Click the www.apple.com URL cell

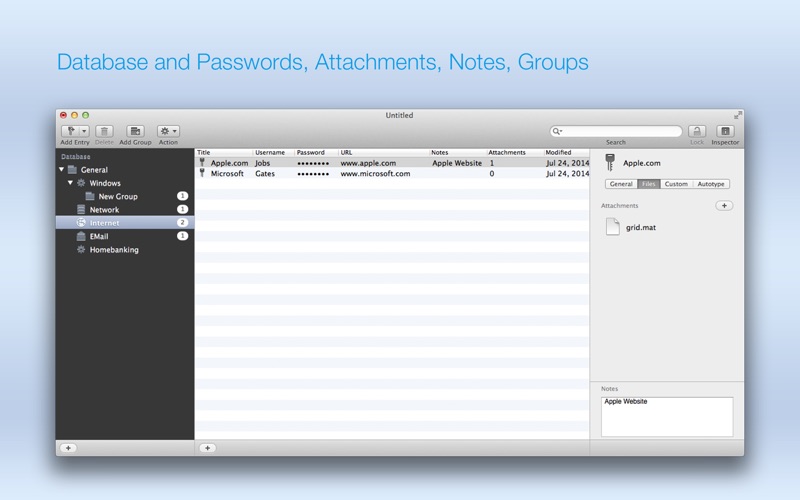368,163
